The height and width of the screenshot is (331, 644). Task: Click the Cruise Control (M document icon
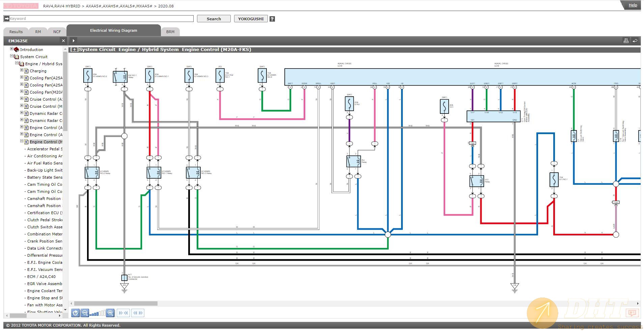(x=26, y=106)
